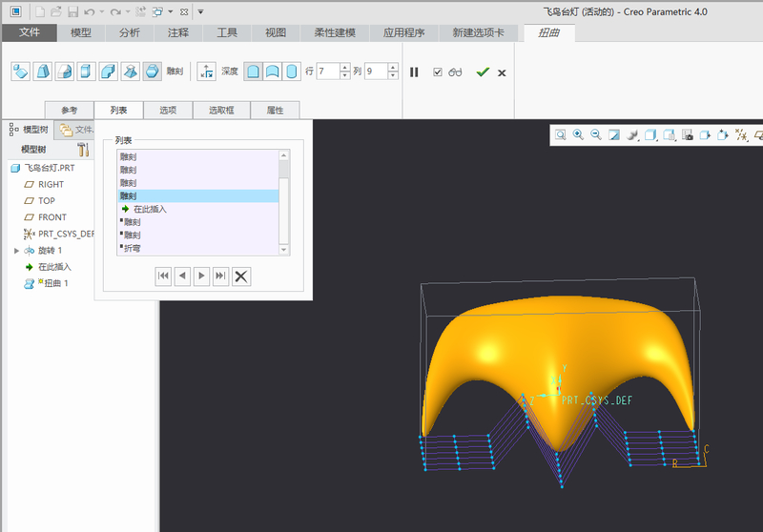Image resolution: width=763 pixels, height=532 pixels.
Task: Decrease the columns (列) count
Action: pyautogui.click(x=393, y=75)
